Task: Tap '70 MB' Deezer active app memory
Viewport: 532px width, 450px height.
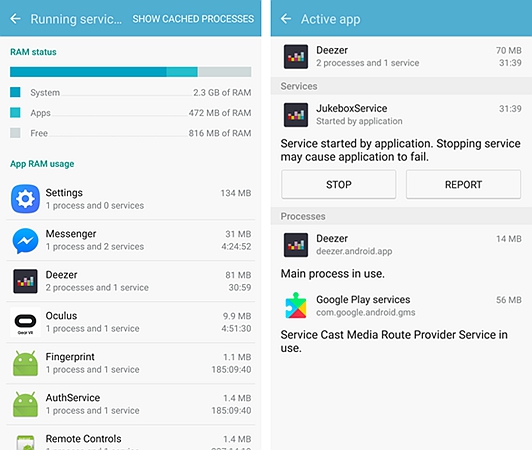Action: 509,50
